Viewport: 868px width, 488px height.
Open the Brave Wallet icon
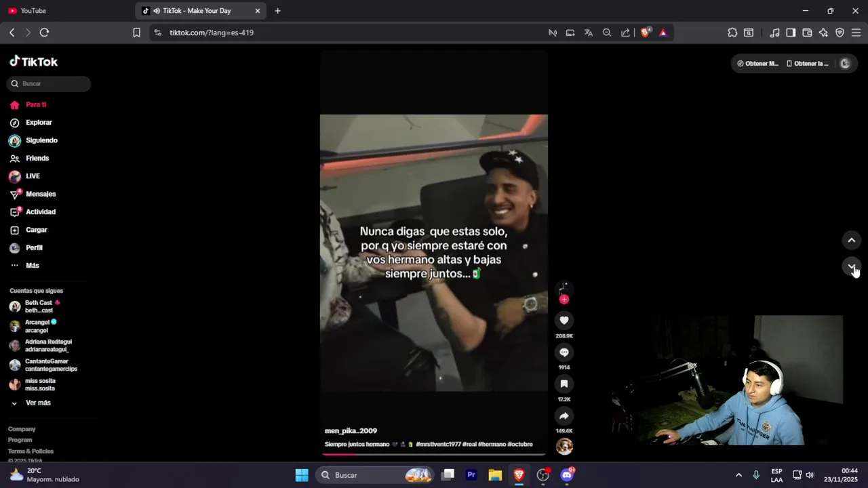tap(807, 33)
